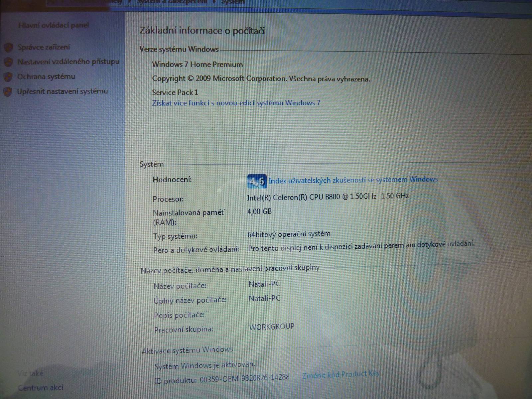This screenshot has width=532, height=399.
Task: Click Změnit kód Product Key link
Action: tap(341, 375)
